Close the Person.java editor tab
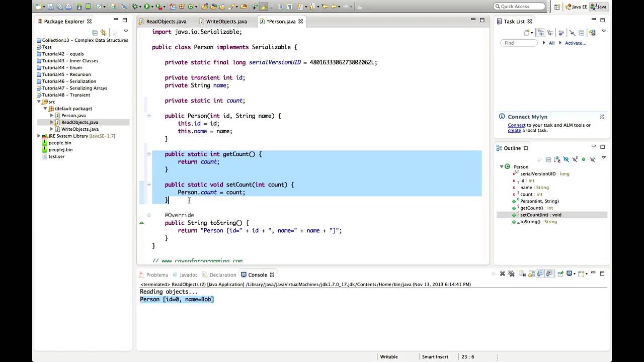644x362 pixels. 301,22
